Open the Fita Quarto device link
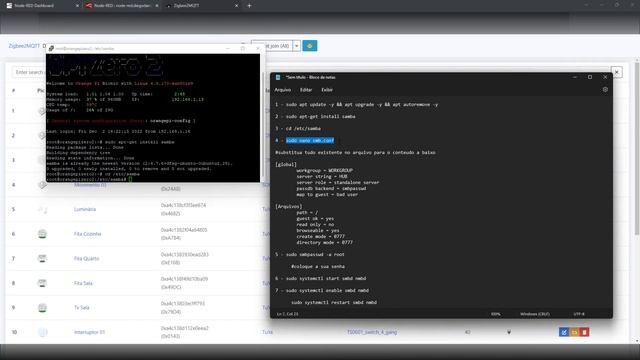640x360 pixels. (x=87, y=258)
